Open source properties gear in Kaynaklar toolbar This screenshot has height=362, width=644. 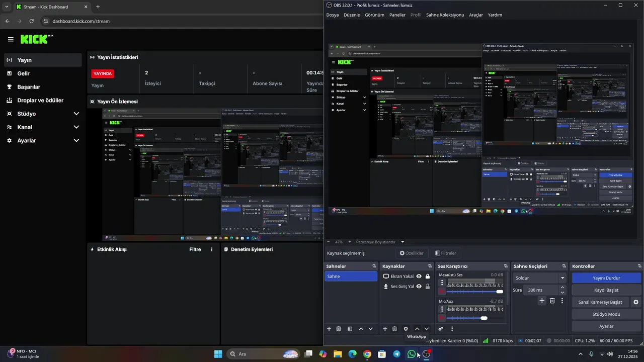tap(406, 329)
